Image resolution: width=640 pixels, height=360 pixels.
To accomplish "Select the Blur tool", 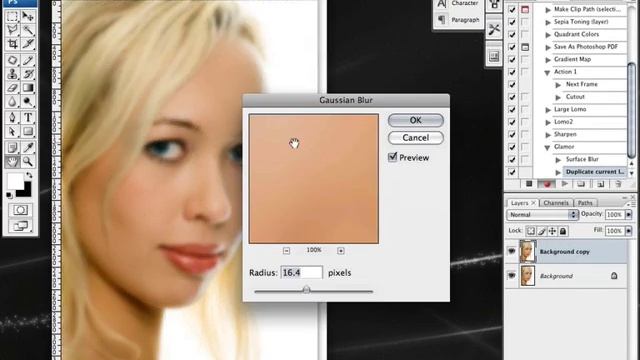I will click(12, 101).
